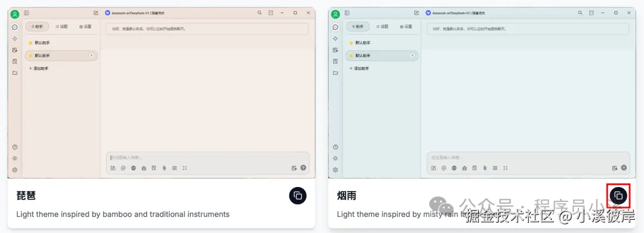Image resolution: width=644 pixels, height=233 pixels.
Task: Open the image painting sidebar icon in 烟雨 preview
Action: click(x=336, y=50)
